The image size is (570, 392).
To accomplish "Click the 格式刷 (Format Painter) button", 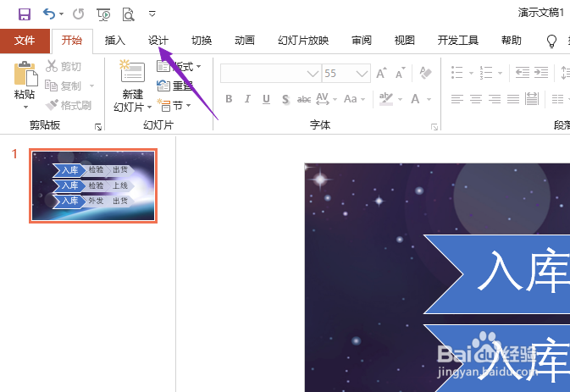I will tap(68, 105).
